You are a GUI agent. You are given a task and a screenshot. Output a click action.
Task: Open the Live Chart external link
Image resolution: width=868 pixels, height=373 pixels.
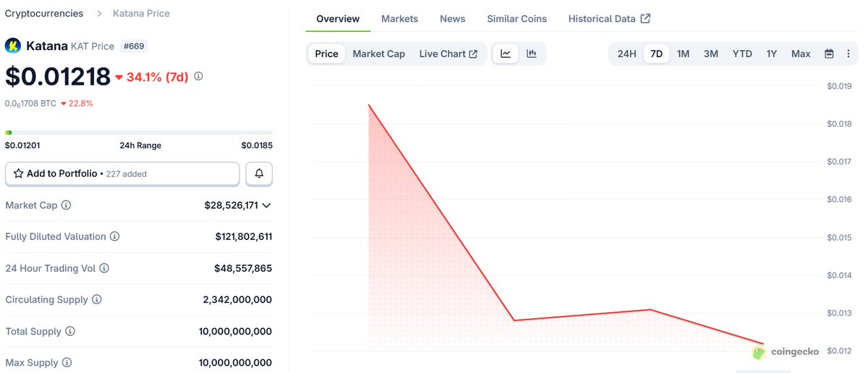448,54
